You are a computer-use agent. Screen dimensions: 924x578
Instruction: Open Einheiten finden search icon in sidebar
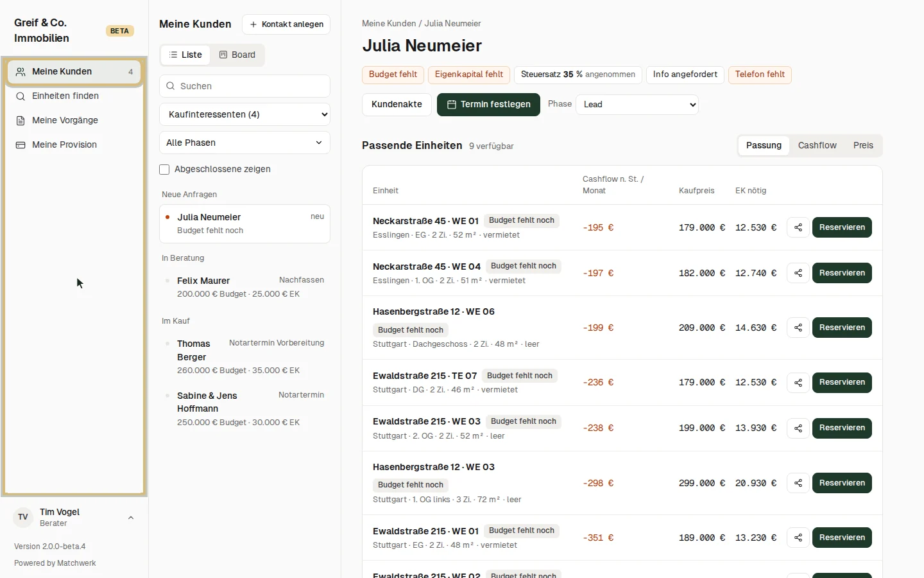[x=21, y=96]
